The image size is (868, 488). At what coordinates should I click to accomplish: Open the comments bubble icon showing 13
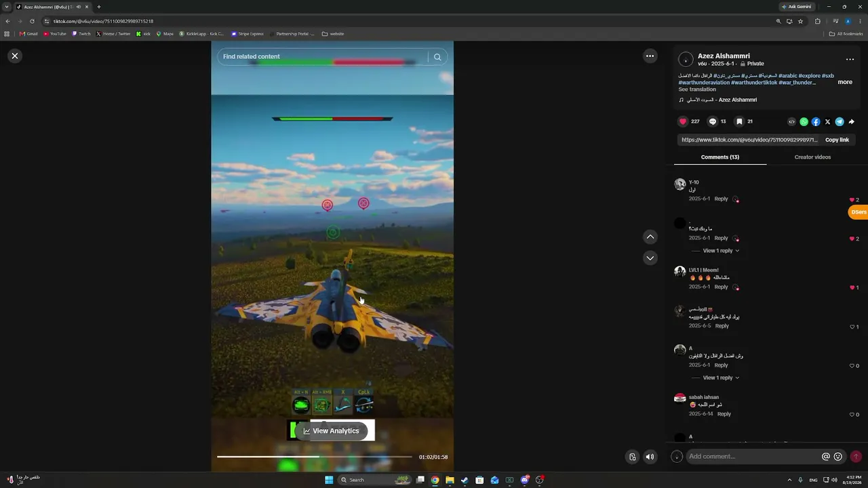(712, 121)
